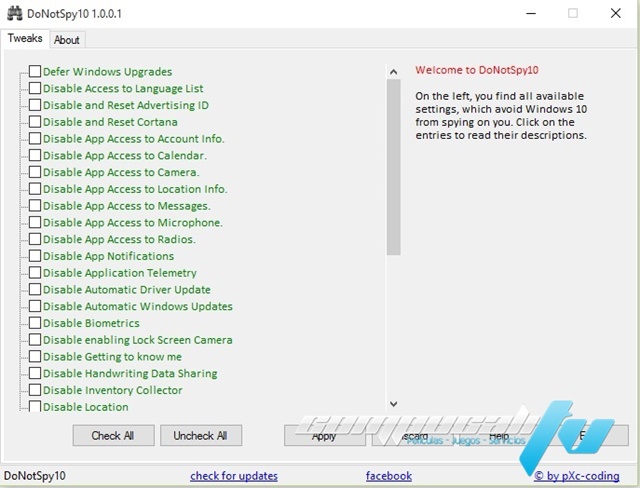Click the Check All button
Viewport: 640px width, 488px height.
point(113,435)
